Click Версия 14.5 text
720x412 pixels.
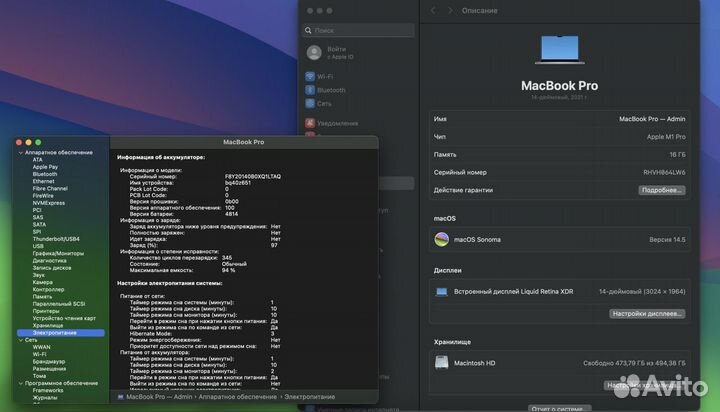pos(667,239)
